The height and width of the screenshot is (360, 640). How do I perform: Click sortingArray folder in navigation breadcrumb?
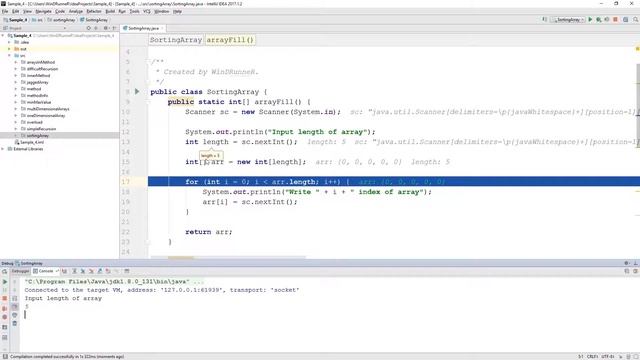point(61,20)
